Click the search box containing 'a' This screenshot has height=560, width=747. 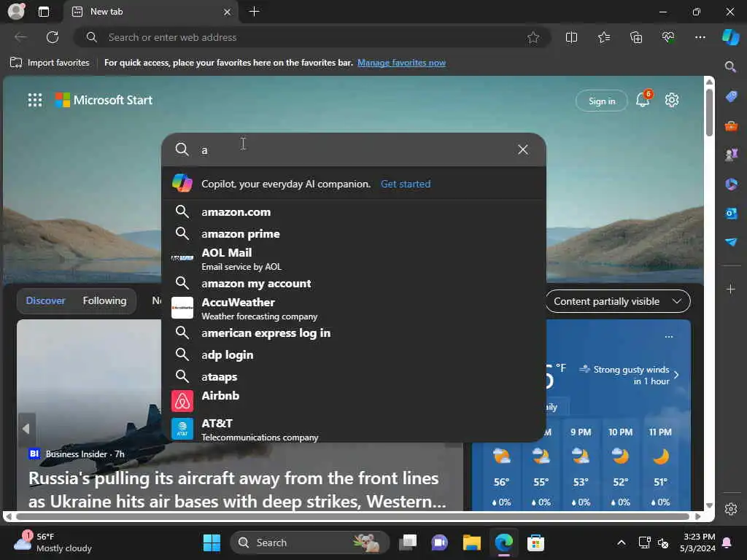click(x=355, y=150)
